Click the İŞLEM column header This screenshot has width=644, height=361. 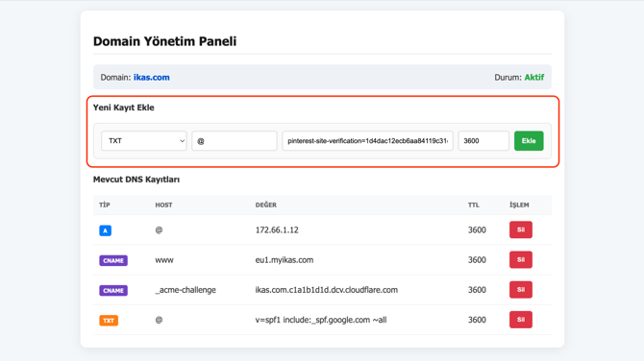519,205
